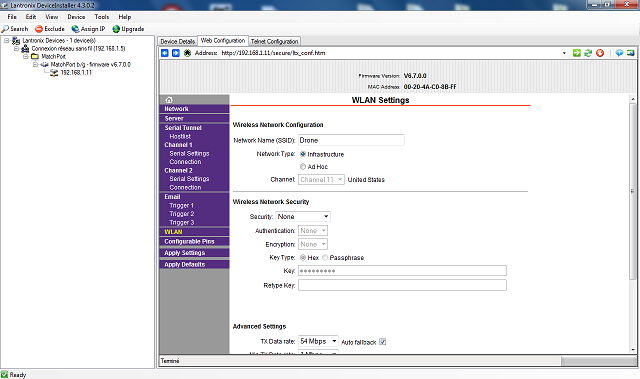Click the Upgrade firmware icon

click(x=116, y=29)
